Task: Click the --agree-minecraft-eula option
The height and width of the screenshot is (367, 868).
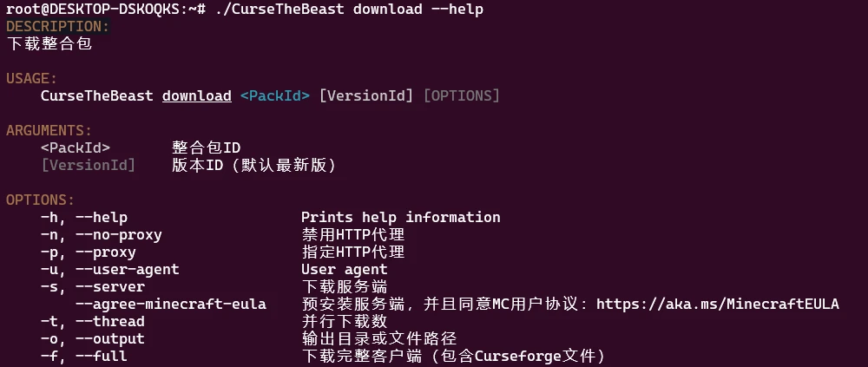Action: (x=170, y=304)
